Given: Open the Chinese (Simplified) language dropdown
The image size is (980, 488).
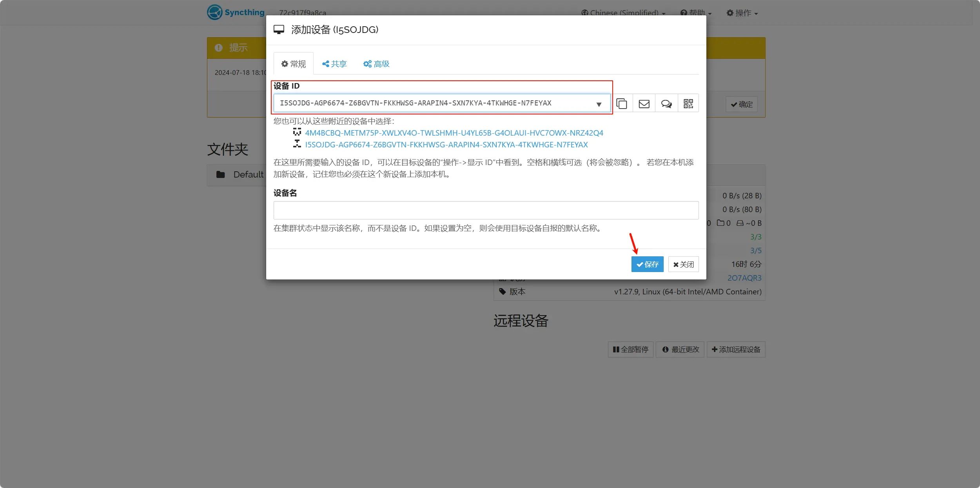Looking at the screenshot, I should point(622,13).
